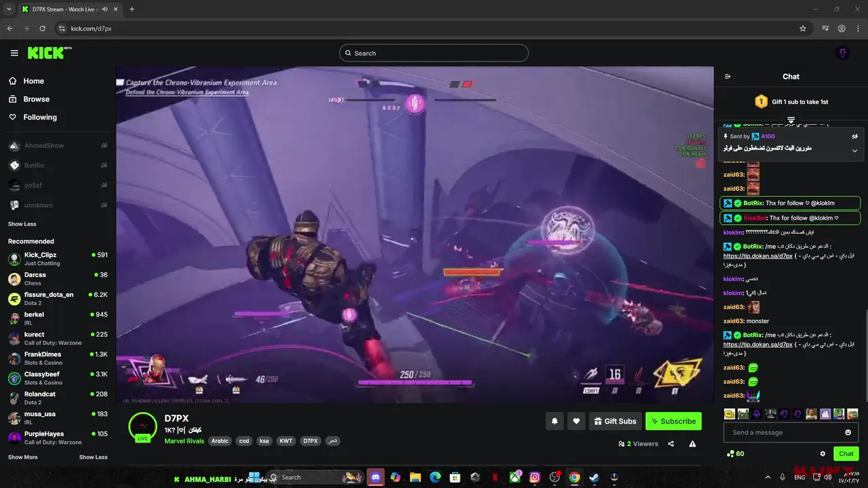Open unnkown followed channel
Image resolution: width=868 pixels, height=488 pixels.
[58, 205]
